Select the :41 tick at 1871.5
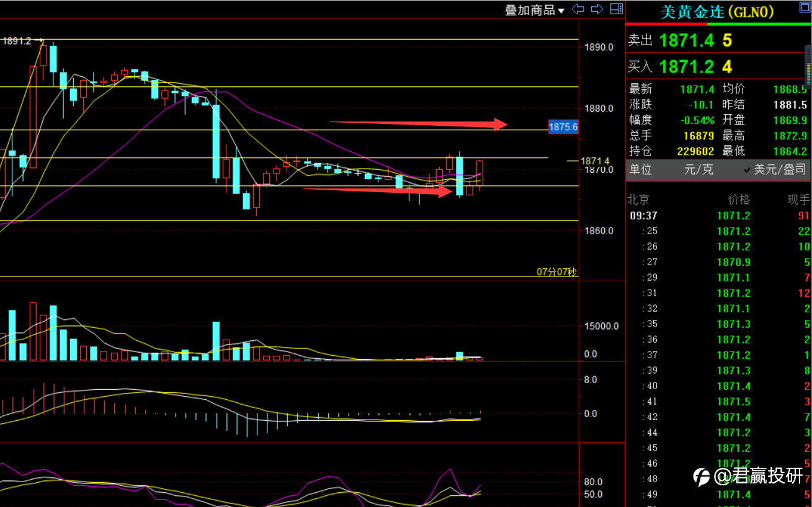Screen dimensions: 812x507 718,402
